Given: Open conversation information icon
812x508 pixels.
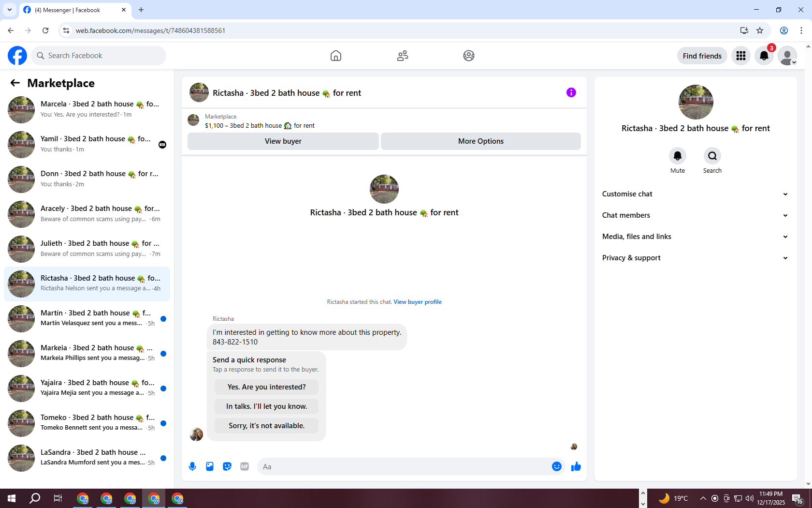Looking at the screenshot, I should tap(571, 92).
